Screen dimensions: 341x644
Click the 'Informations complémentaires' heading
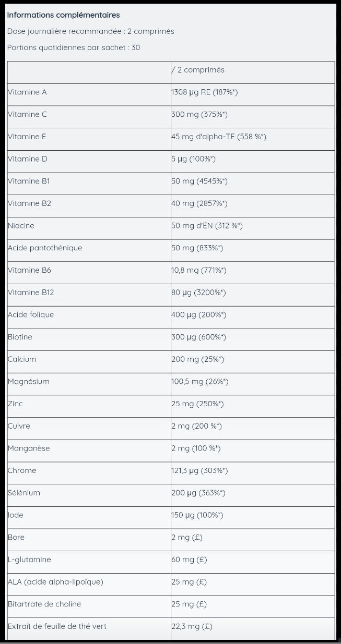(63, 15)
